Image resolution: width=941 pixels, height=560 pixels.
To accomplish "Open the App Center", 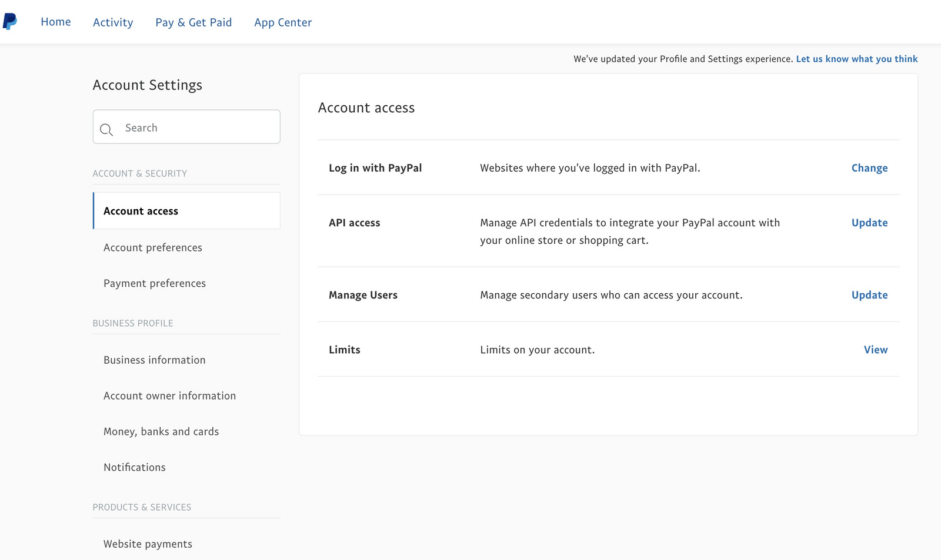I will click(283, 22).
